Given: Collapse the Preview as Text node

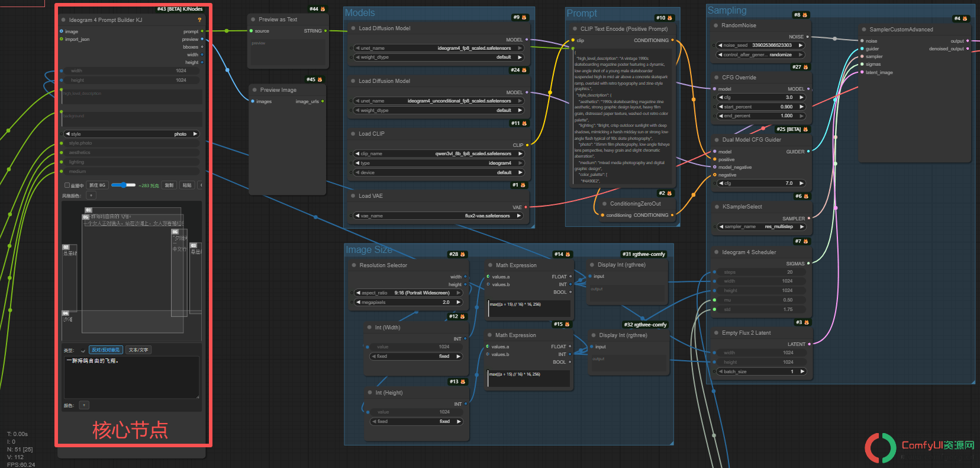Looking at the screenshot, I should coord(253,20).
